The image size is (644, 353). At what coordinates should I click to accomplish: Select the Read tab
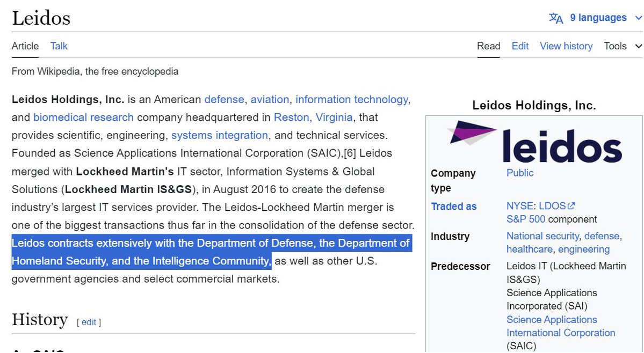point(488,46)
